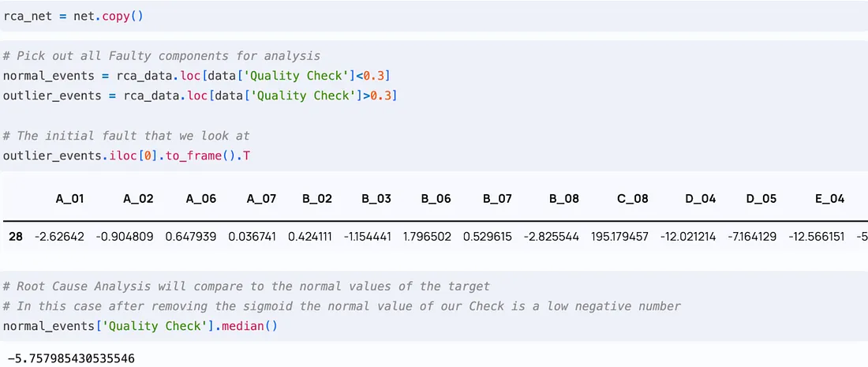Select the A_02 column header
868x367 pixels.
pyautogui.click(x=138, y=199)
